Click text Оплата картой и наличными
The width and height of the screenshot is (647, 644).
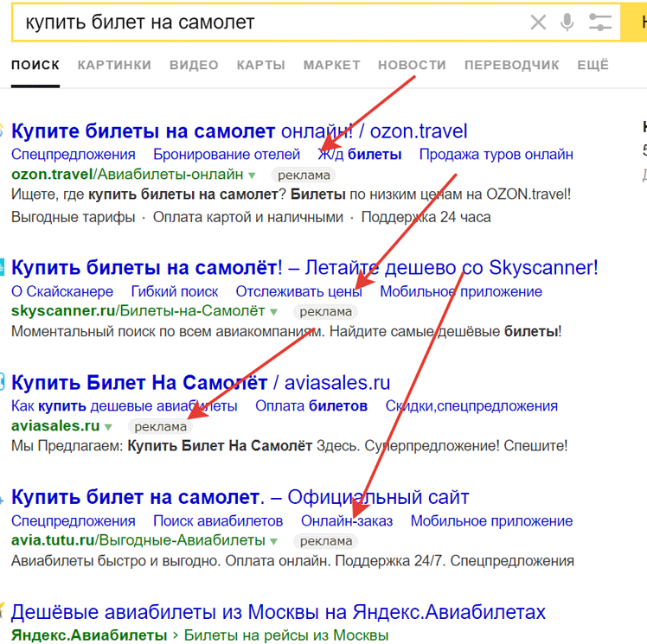click(248, 217)
